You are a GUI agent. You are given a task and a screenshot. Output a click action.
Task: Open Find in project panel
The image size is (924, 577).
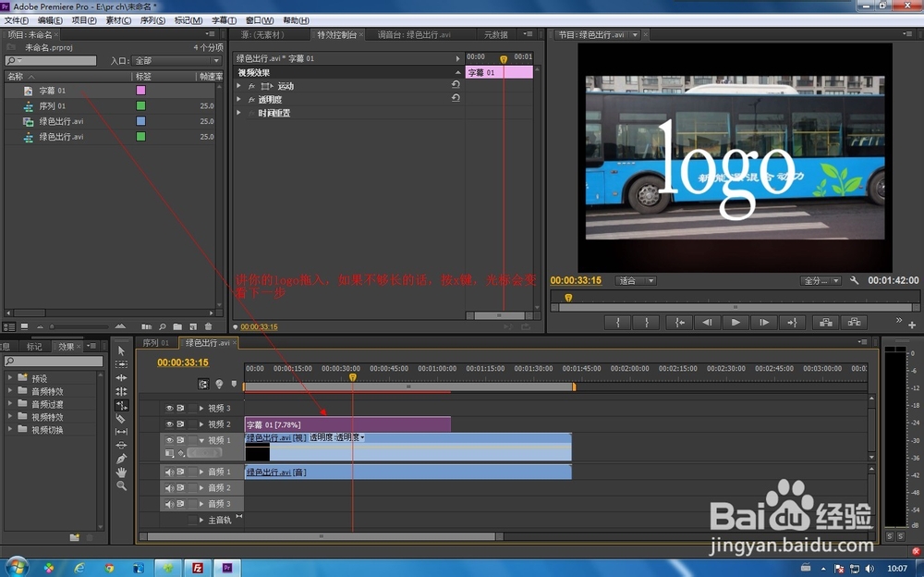162,326
